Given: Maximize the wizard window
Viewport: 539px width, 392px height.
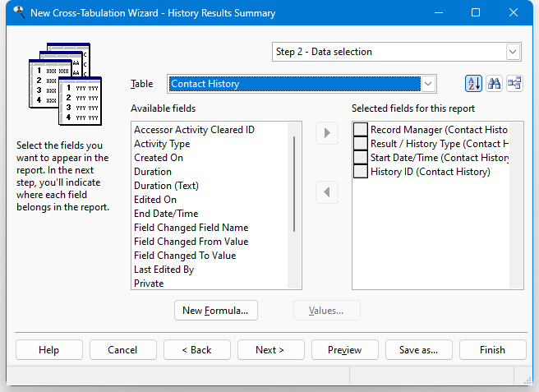Looking at the screenshot, I should 476,12.
